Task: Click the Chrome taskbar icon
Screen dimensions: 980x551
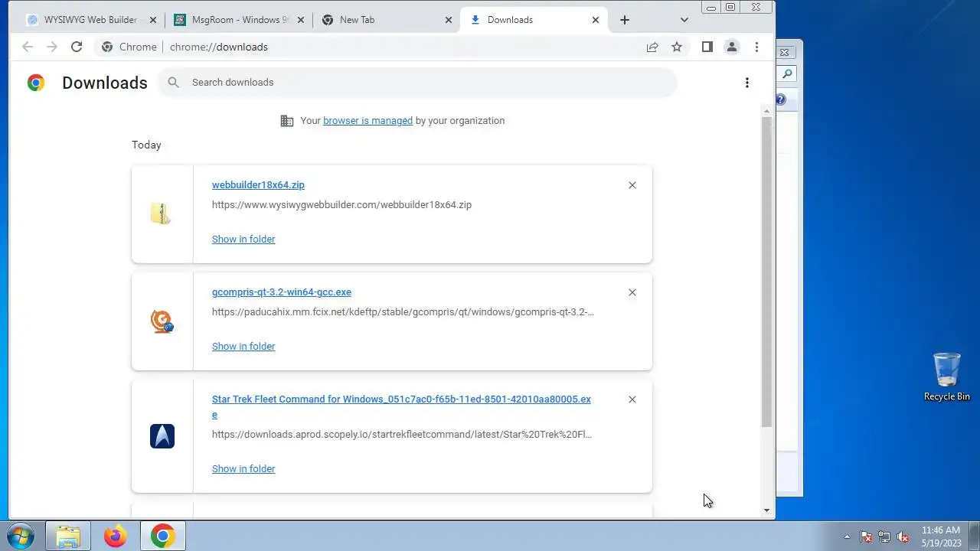Action: (x=162, y=536)
